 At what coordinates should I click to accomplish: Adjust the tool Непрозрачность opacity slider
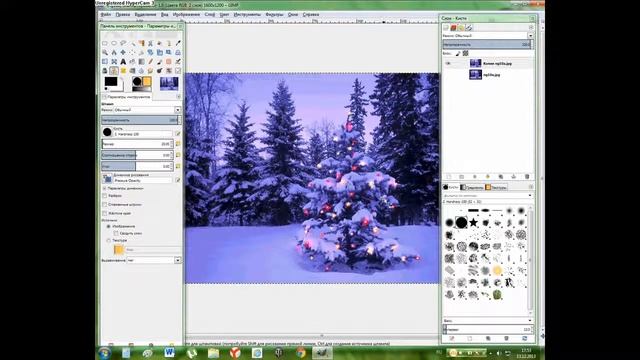[141, 120]
